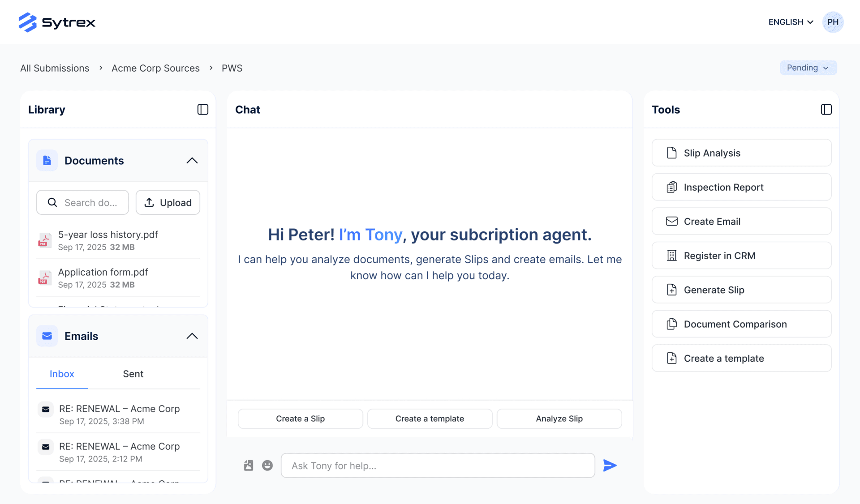This screenshot has height=504, width=860.
Task: Open the ENGLISH language dropdown
Action: point(790,22)
